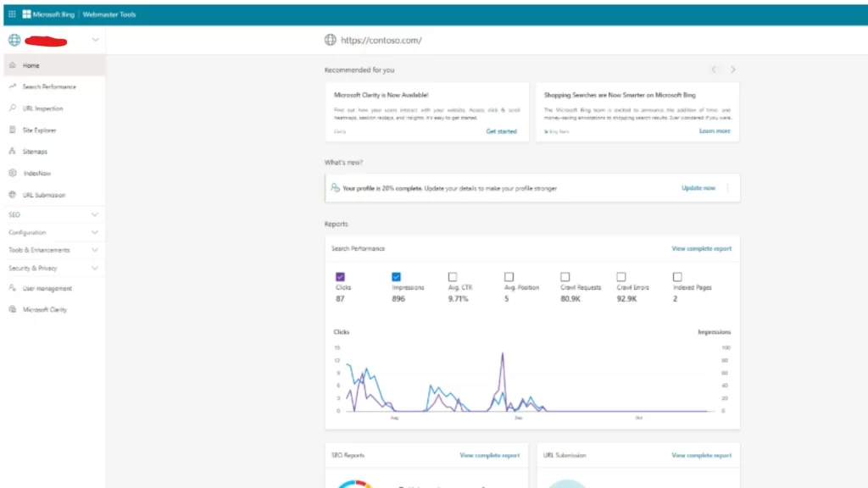Click the Avg. CTR value 9.71%
This screenshot has width=868, height=488.
[459, 299]
